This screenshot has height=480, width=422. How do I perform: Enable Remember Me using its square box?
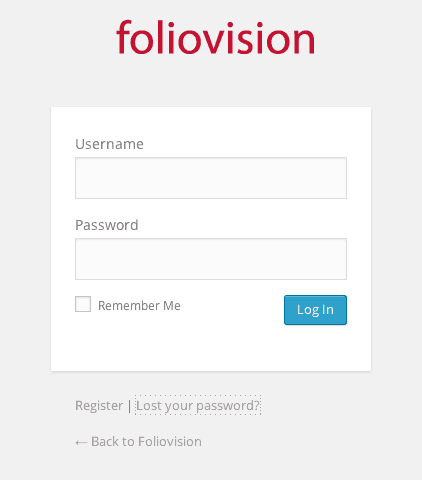point(83,304)
